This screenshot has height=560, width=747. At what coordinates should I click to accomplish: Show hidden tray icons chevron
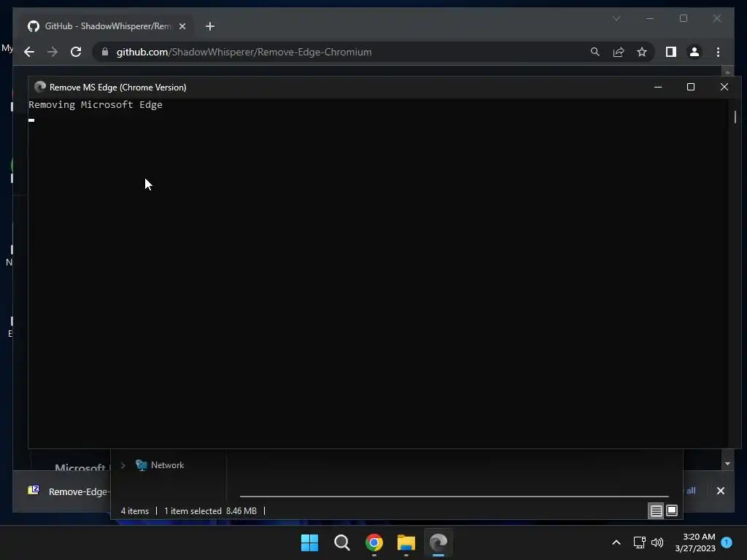(616, 542)
